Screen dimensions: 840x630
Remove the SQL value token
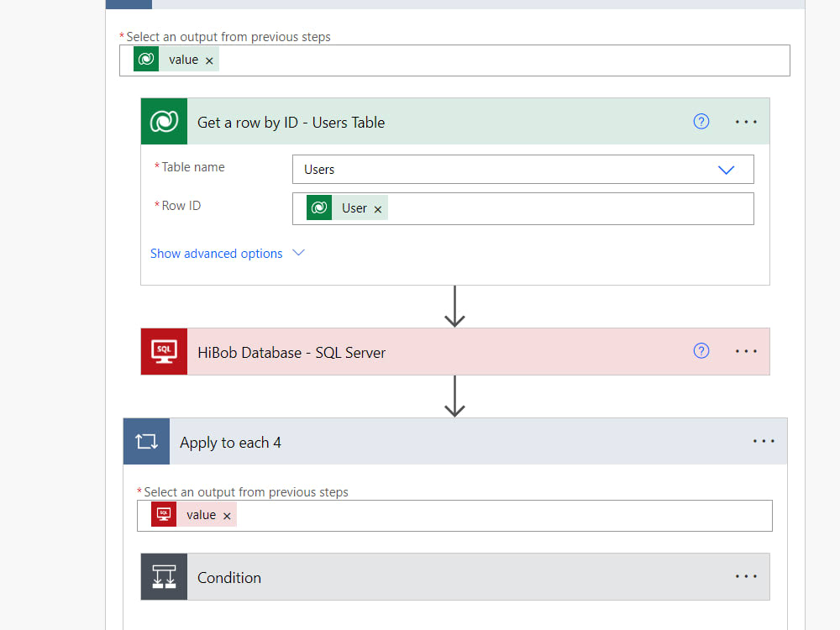[x=227, y=516]
